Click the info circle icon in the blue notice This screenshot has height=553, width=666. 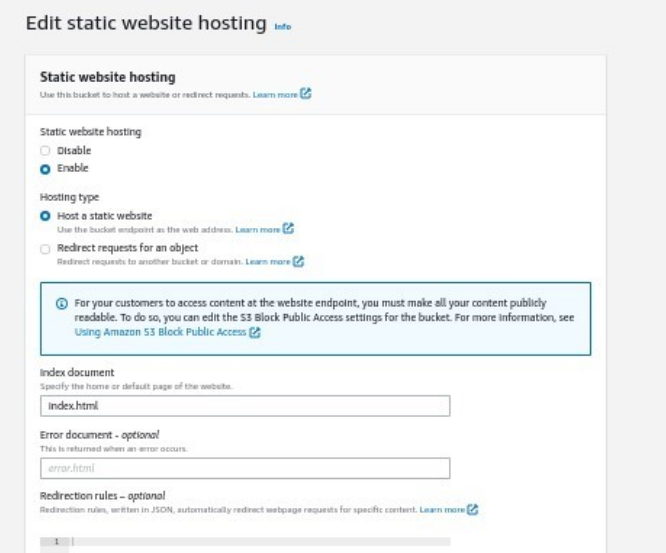point(62,303)
